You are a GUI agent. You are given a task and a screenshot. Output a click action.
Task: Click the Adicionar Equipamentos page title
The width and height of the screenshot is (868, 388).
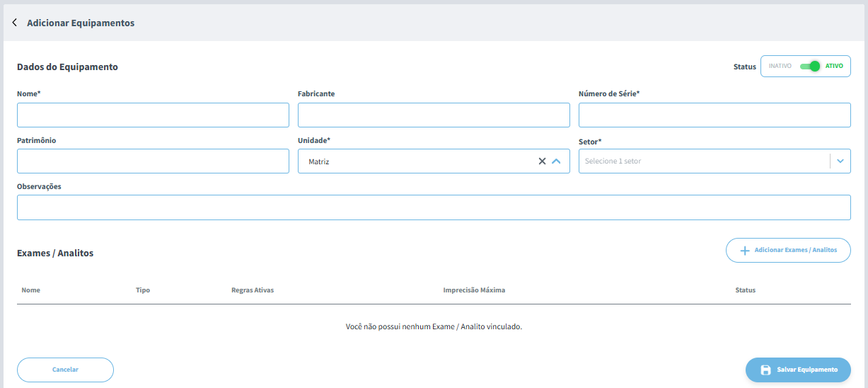pos(81,23)
